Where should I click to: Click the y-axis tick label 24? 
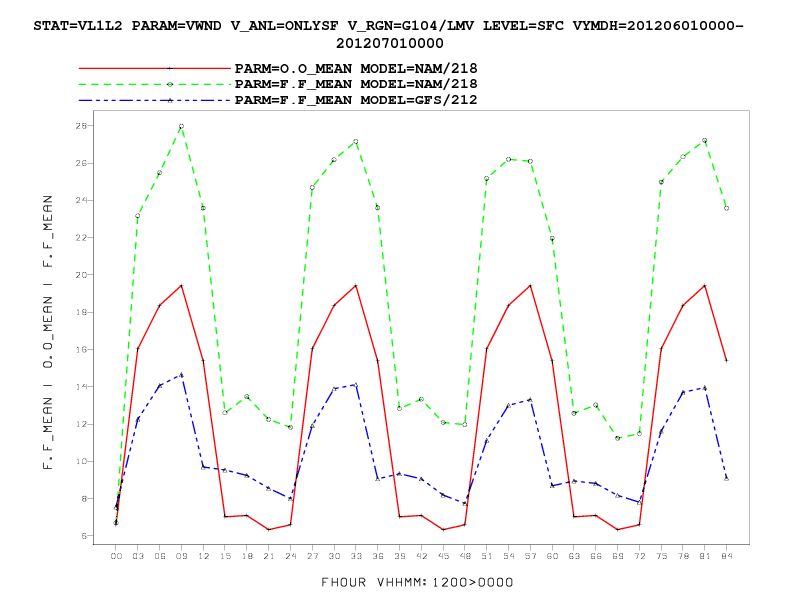coord(81,200)
